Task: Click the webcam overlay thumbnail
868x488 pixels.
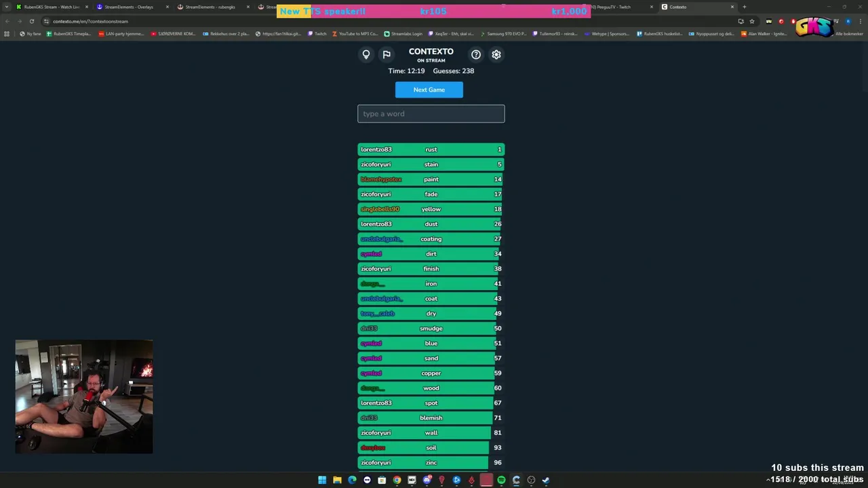Action: tap(84, 397)
